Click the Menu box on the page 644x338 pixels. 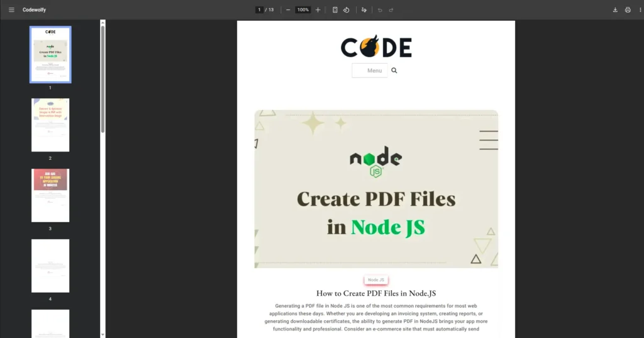370,70
